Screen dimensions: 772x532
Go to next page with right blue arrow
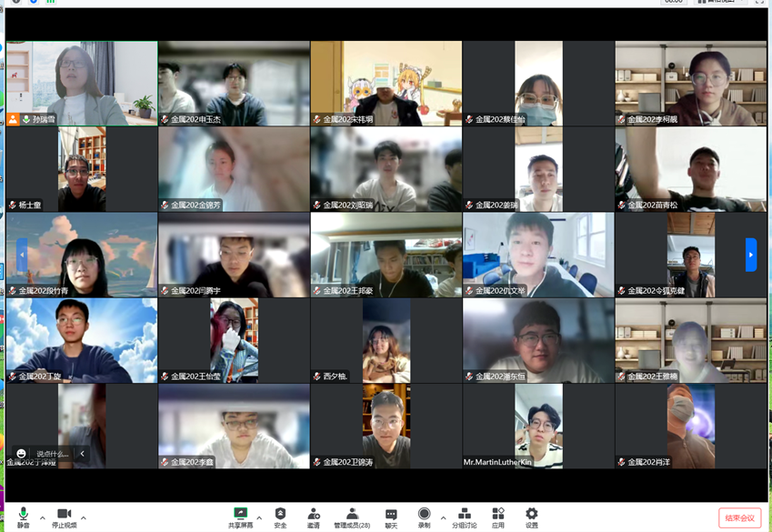pyautogui.click(x=750, y=255)
